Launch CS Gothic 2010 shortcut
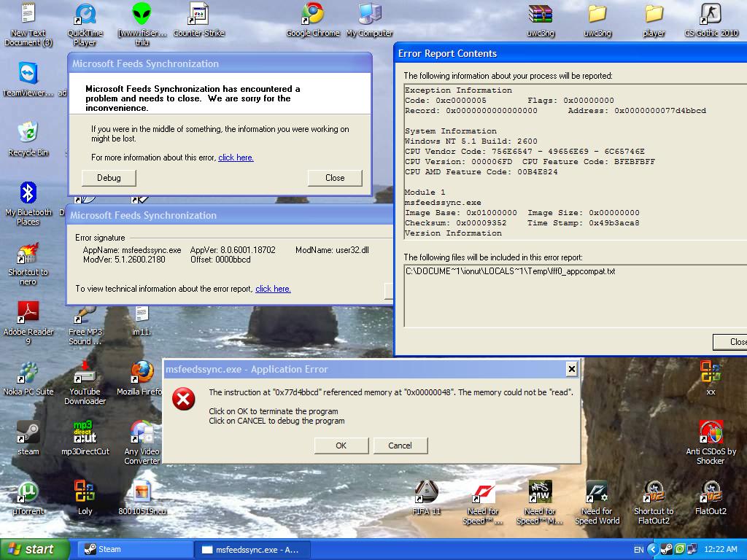 711,20
